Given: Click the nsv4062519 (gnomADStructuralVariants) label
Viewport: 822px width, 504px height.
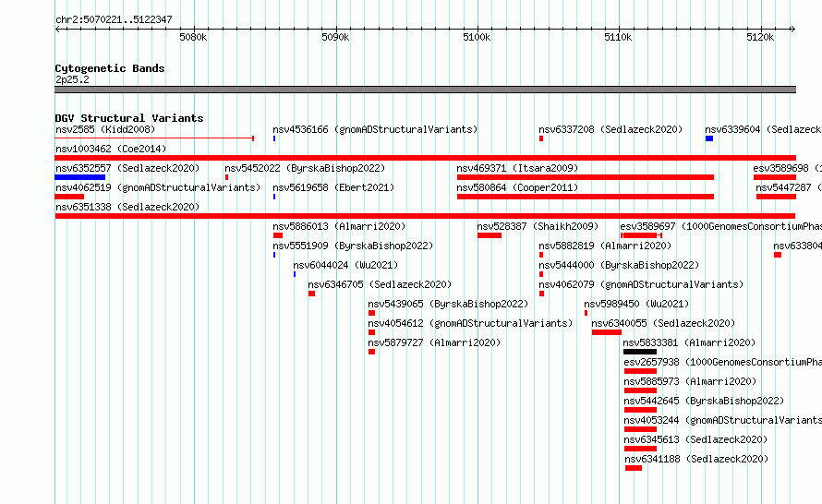Looking at the screenshot, I should click(x=158, y=187).
